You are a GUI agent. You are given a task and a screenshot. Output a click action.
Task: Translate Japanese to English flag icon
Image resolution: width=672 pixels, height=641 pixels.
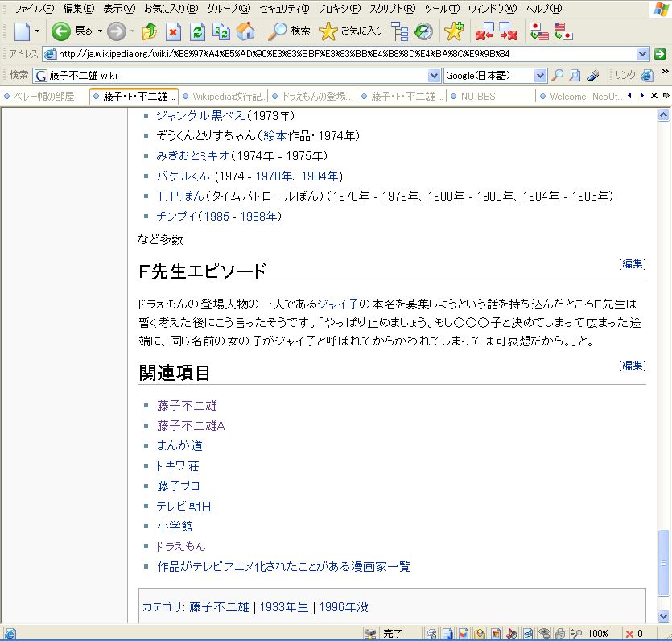(539, 31)
